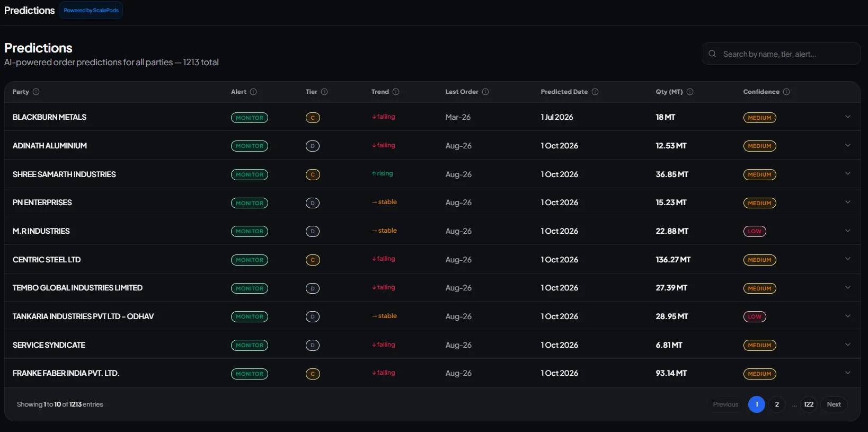Click the Powered by ScalePods badge
Image resolution: width=868 pixels, height=432 pixels.
pyautogui.click(x=91, y=10)
